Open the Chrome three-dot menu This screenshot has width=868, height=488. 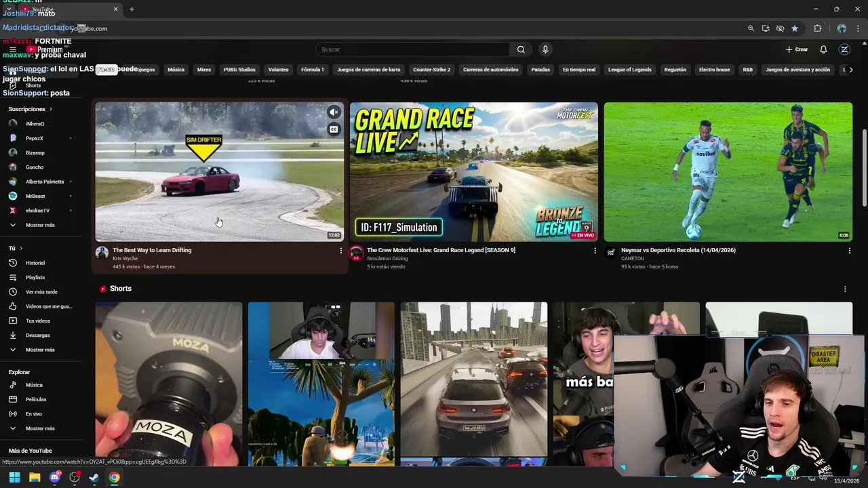click(x=859, y=28)
